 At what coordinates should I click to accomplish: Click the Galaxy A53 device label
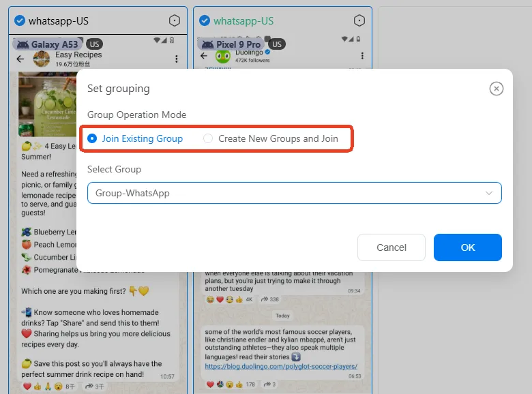pos(48,44)
